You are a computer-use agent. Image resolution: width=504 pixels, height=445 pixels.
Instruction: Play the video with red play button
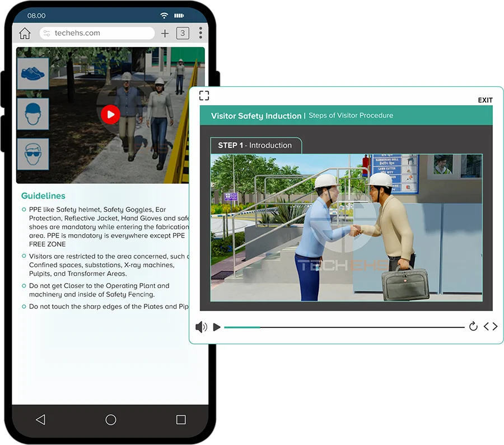pyautogui.click(x=110, y=114)
